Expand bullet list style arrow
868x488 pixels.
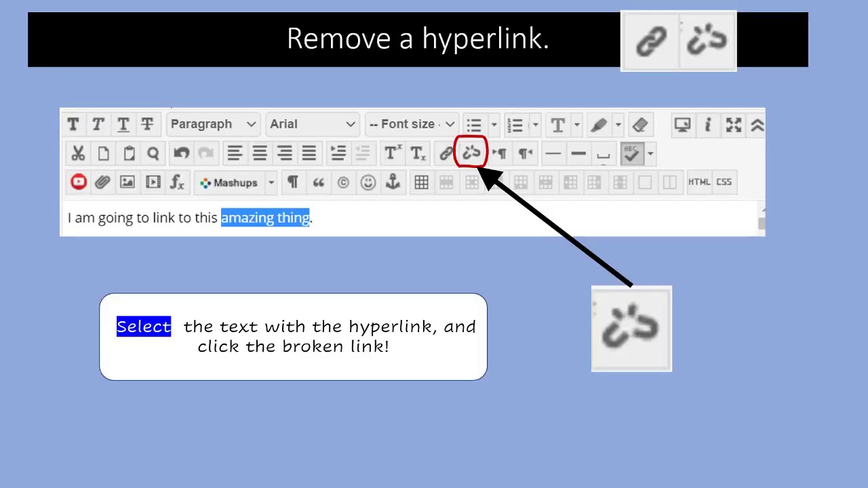coord(494,125)
